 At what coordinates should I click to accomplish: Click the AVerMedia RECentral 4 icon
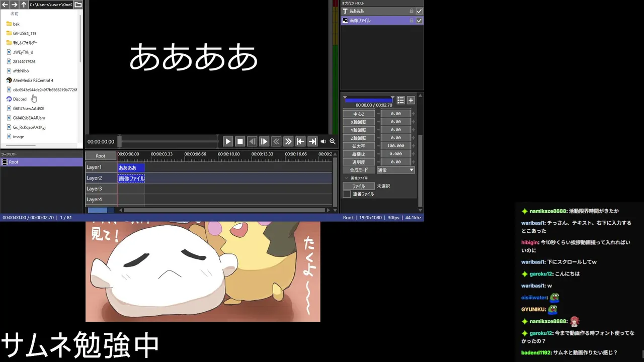pyautogui.click(x=9, y=80)
